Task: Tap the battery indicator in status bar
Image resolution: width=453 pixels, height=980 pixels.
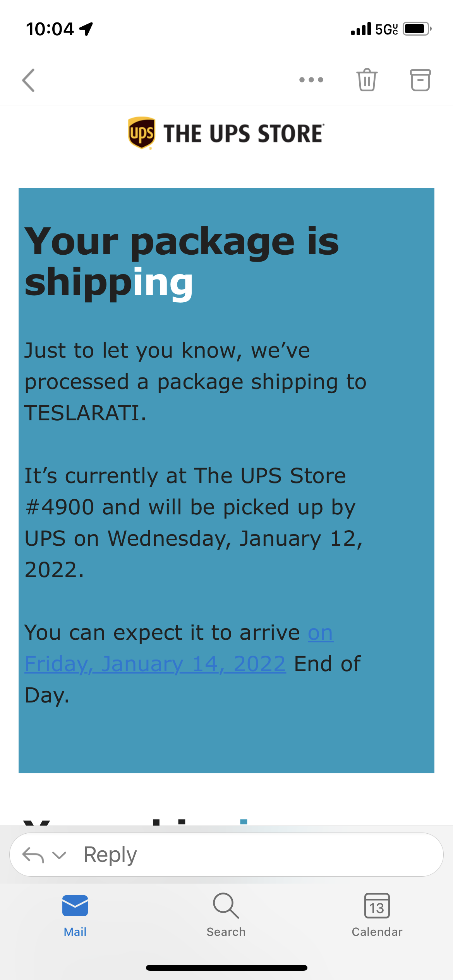Action: [417, 29]
